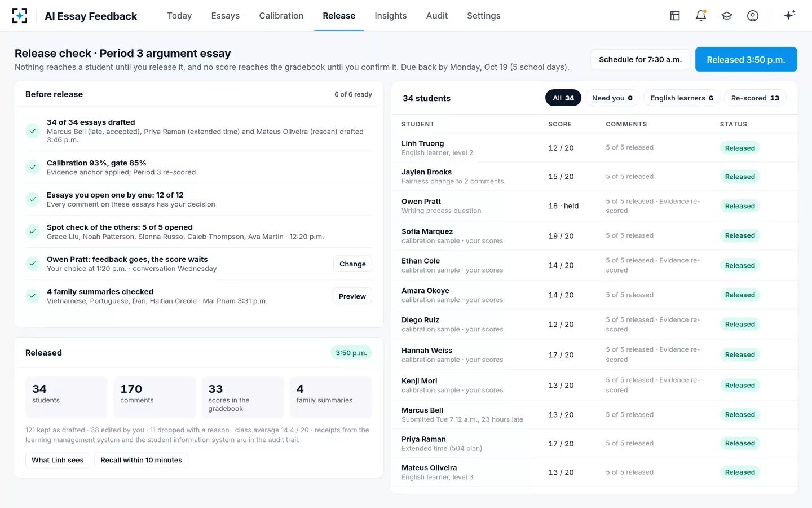Open Linh Truong's student row

pyautogui.click(x=594, y=148)
